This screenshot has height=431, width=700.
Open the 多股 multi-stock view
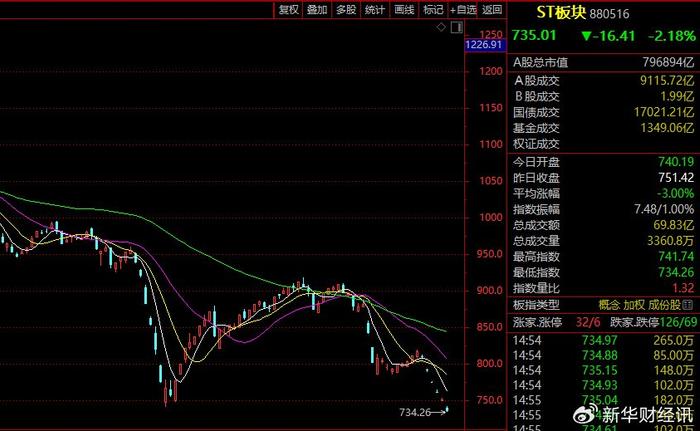(x=346, y=10)
